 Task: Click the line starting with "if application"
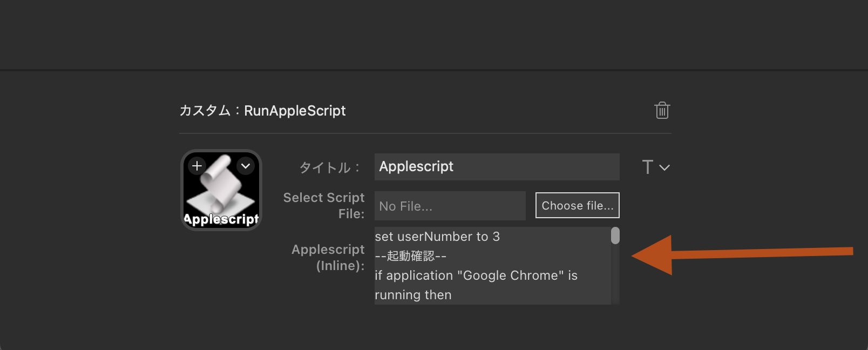(476, 275)
